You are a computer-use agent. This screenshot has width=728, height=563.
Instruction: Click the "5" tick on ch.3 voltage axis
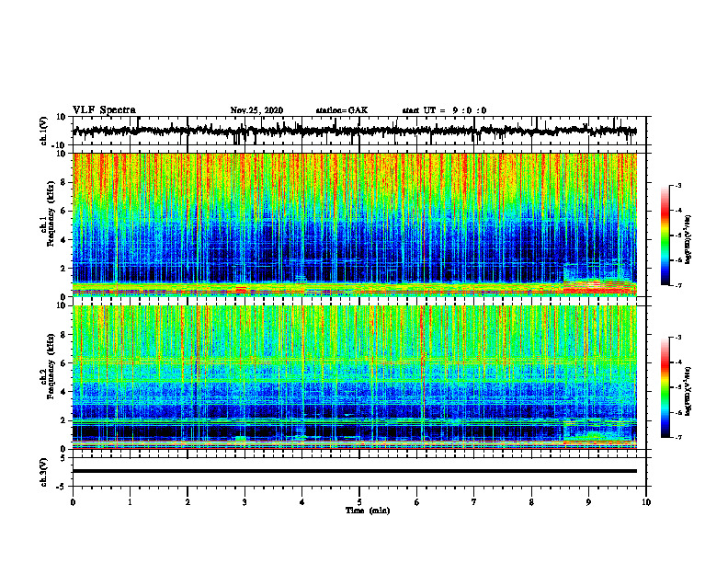(63, 458)
